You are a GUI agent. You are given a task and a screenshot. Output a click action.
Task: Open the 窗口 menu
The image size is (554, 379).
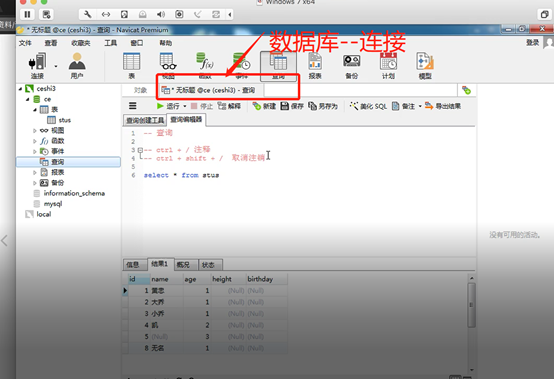(x=137, y=43)
